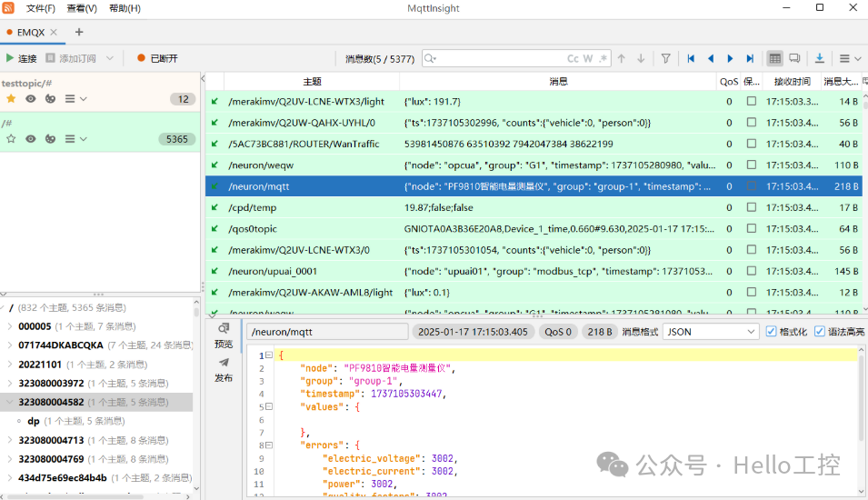Click the 连接 connect play button
Viewport: 868px width, 500px height.
click(x=21, y=58)
